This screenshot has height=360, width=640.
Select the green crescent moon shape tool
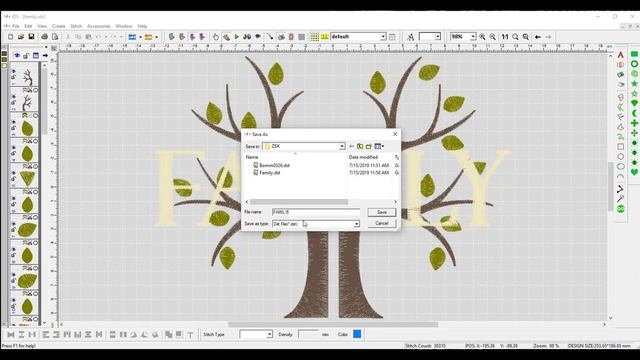[x=634, y=113]
